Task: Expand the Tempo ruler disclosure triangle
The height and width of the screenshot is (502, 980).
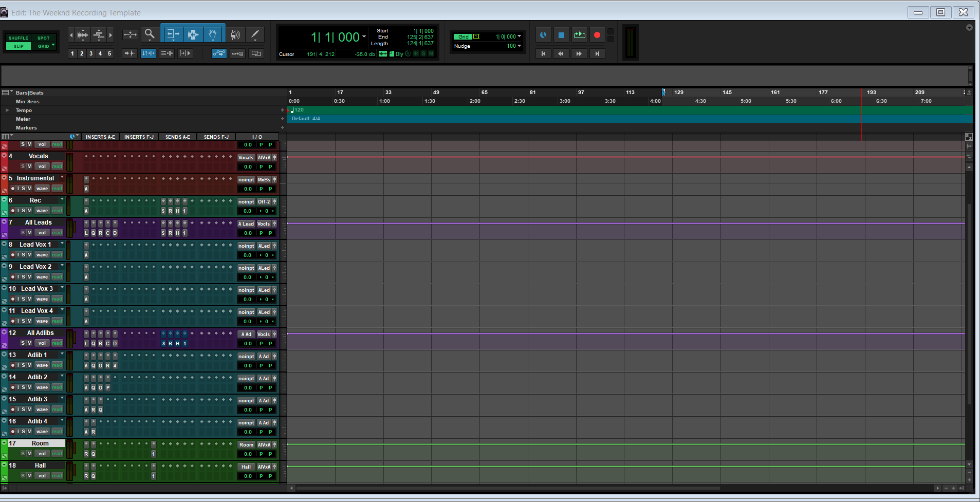Action: 7,110
